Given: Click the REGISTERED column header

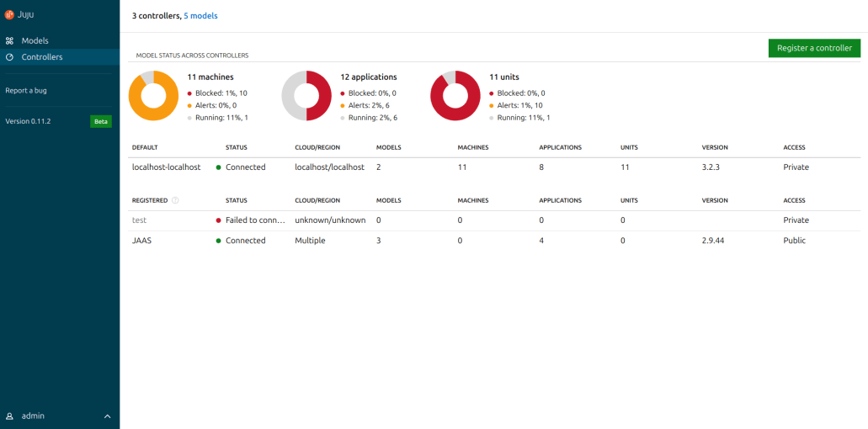Looking at the screenshot, I should tap(150, 200).
